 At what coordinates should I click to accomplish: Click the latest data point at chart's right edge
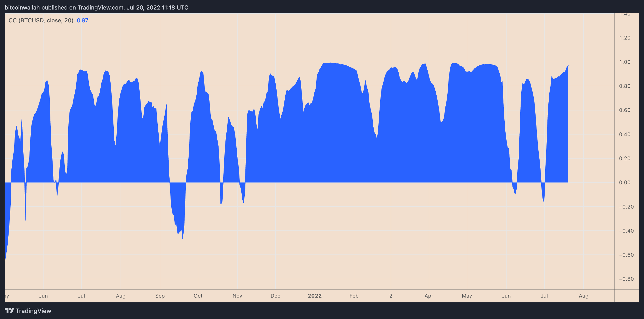[x=568, y=66]
